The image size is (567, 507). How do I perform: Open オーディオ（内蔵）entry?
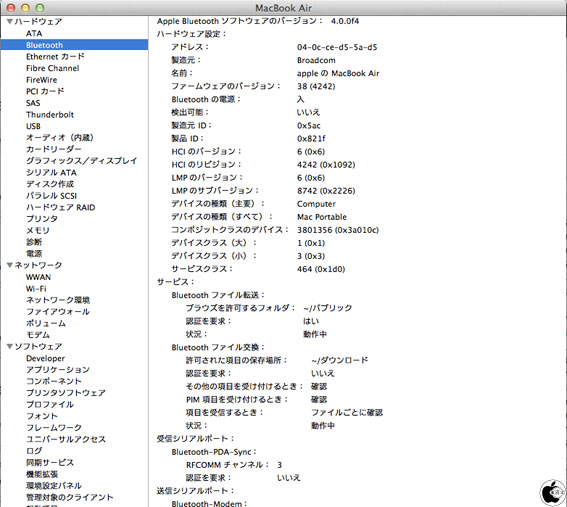point(60,137)
